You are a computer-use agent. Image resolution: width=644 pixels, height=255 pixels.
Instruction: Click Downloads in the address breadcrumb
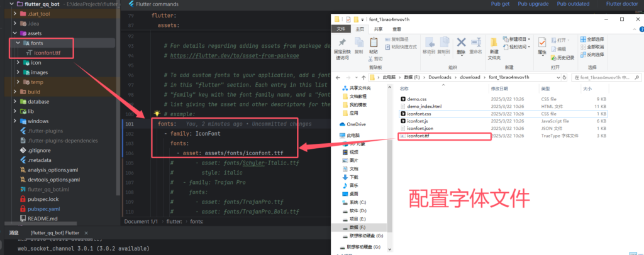pyautogui.click(x=440, y=77)
